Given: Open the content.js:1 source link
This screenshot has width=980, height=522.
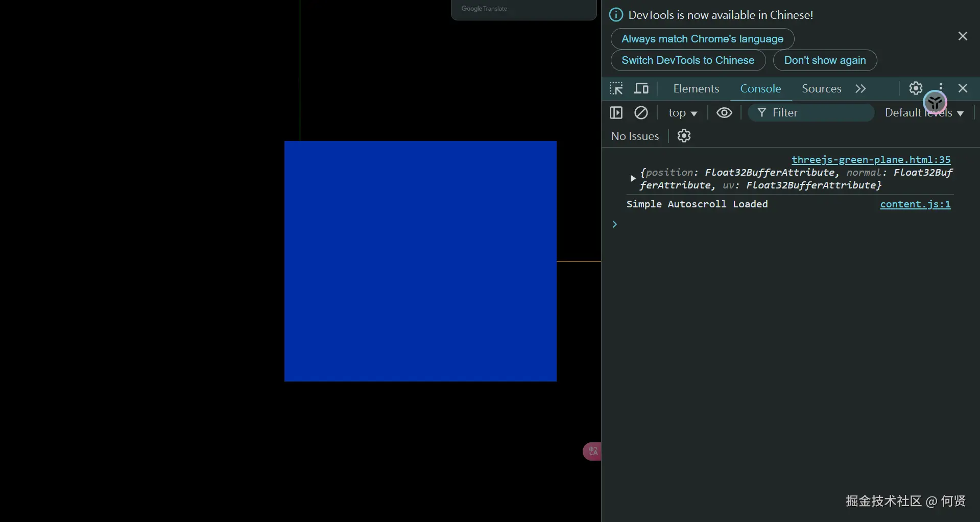Looking at the screenshot, I should click(x=915, y=204).
